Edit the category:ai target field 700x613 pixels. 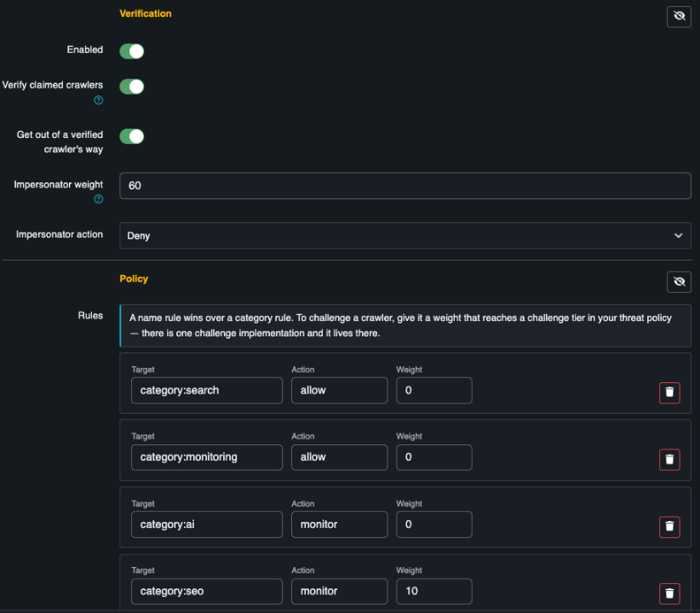[207, 524]
